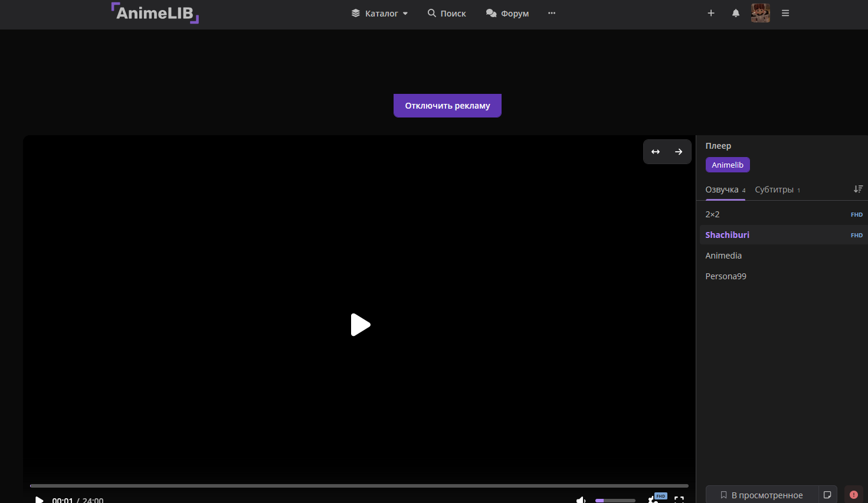The image size is (868, 503).
Task: Open the user avatar profile
Action: coord(761,13)
